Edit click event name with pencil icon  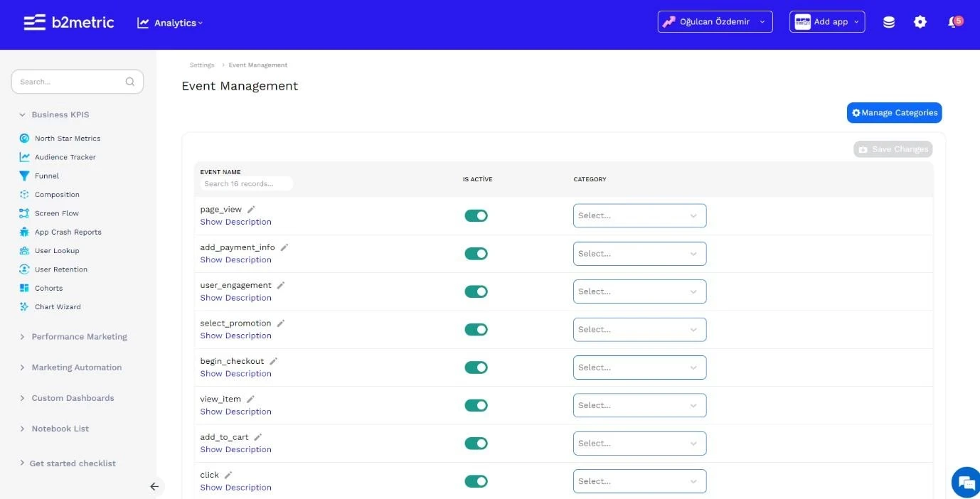tap(228, 475)
